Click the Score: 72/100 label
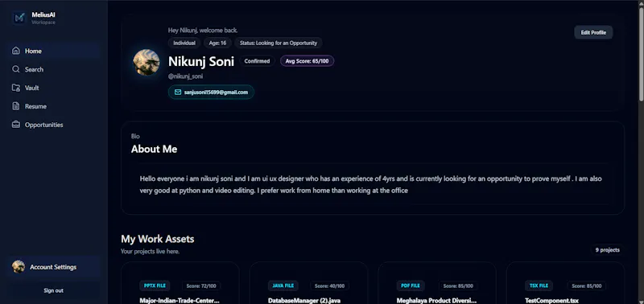The height and width of the screenshot is (304, 644). click(200, 286)
